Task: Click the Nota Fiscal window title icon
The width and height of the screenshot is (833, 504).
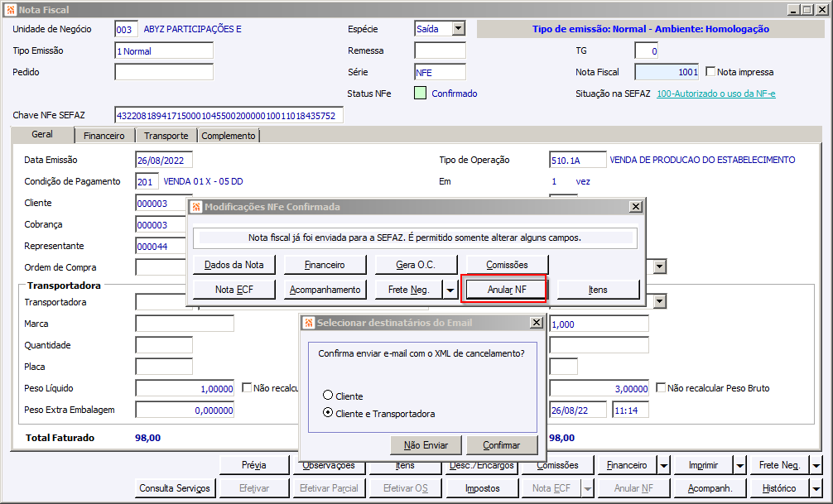Action: pyautogui.click(x=10, y=10)
